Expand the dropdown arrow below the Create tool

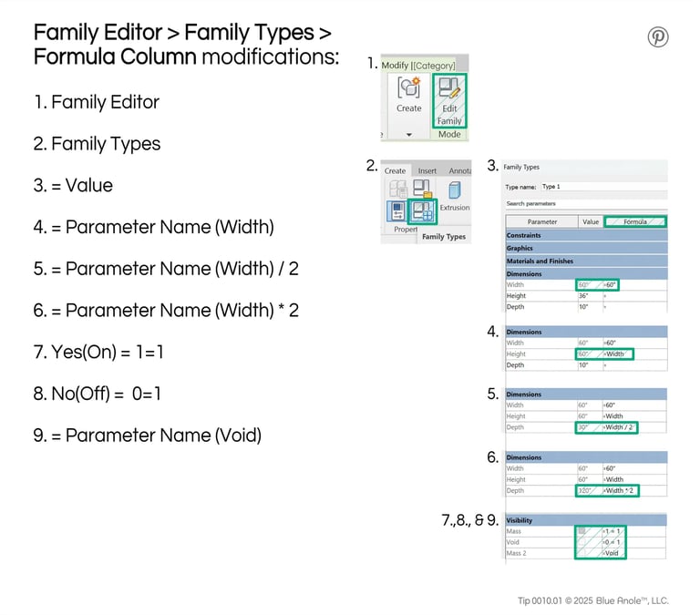click(x=409, y=134)
